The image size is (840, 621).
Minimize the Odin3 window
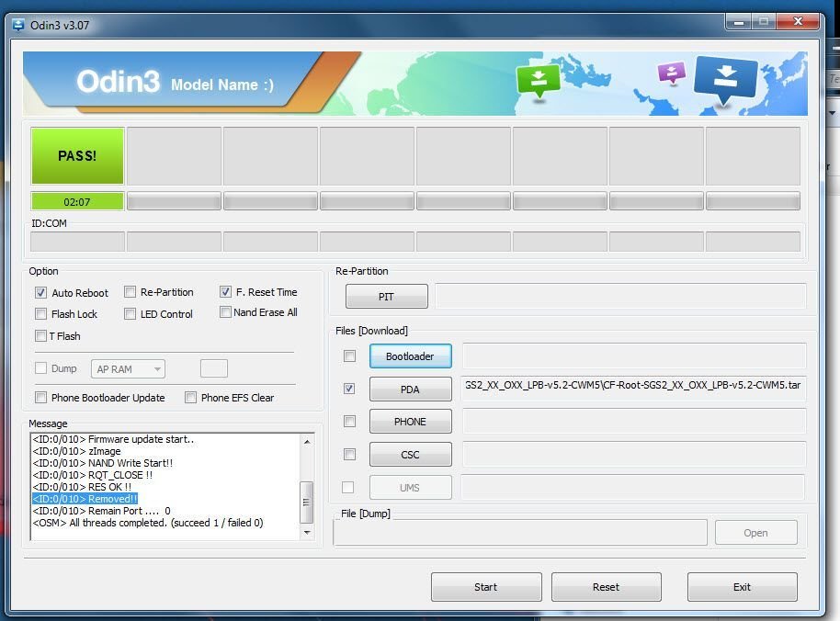(x=739, y=21)
